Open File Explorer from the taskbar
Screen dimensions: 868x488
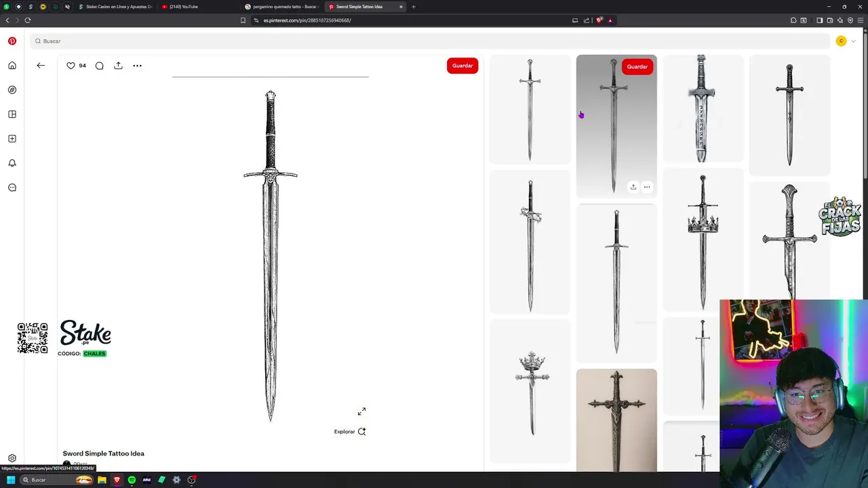[102, 480]
